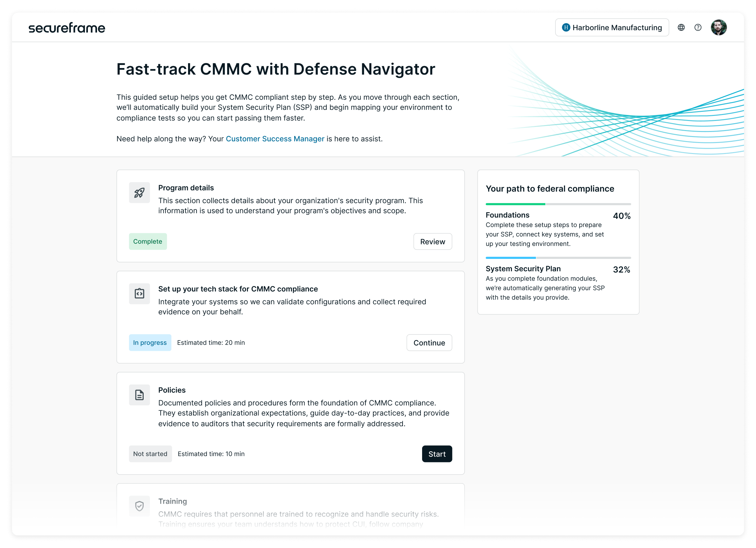This screenshot has width=756, height=548.
Task: Click the rocket Program details icon
Action: [139, 193]
